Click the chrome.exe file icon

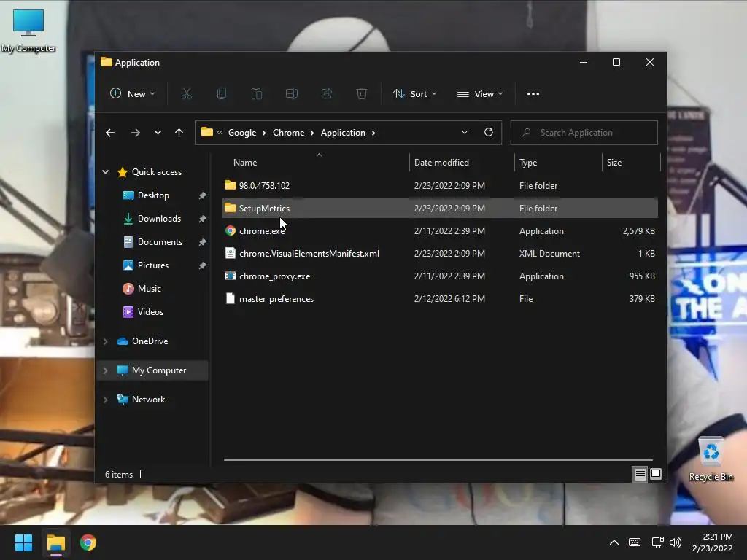tap(231, 231)
